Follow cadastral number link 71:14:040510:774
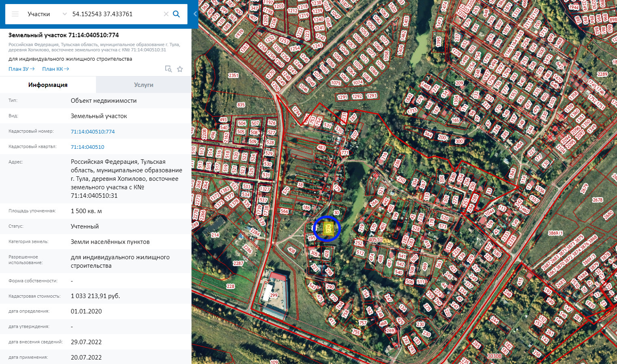This screenshot has width=617, height=364. [93, 132]
